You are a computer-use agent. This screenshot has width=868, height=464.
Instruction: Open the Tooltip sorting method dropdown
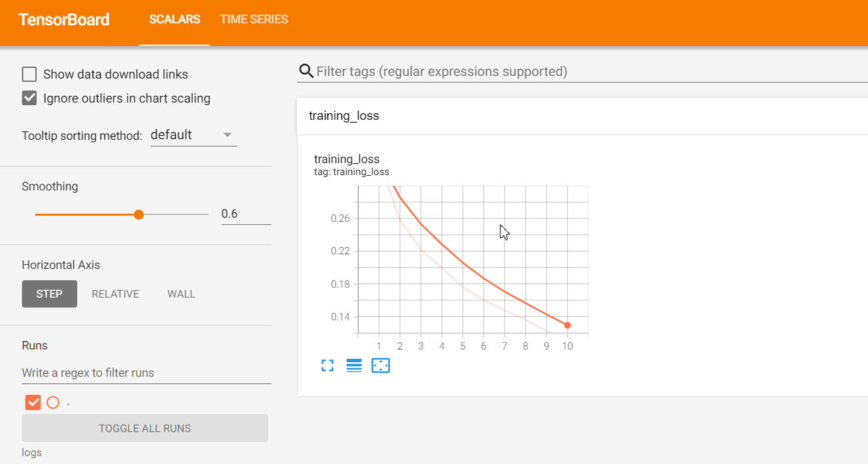[x=193, y=135]
